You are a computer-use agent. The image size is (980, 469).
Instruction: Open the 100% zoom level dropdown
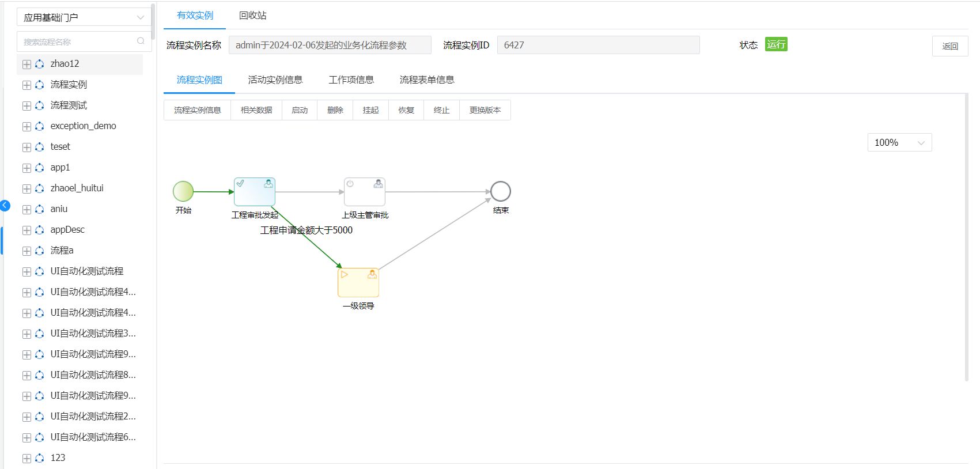click(899, 142)
